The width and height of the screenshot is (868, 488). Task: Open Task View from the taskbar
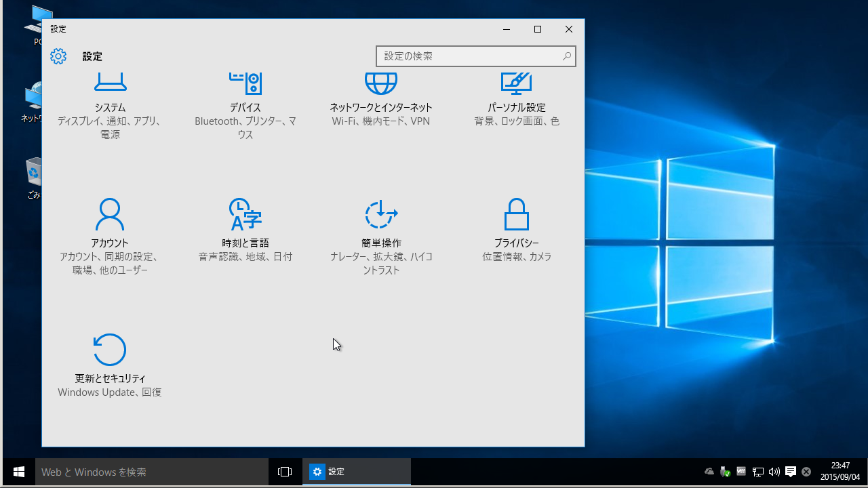285,472
